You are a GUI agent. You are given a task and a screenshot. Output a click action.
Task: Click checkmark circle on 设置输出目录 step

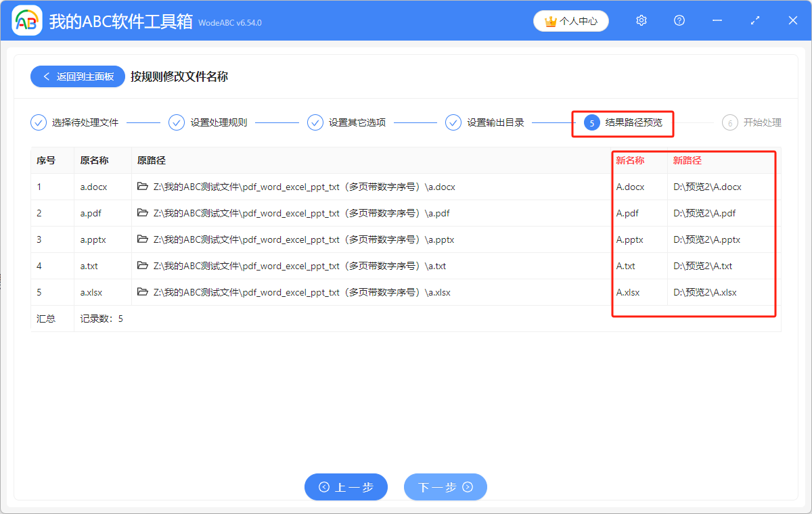453,122
